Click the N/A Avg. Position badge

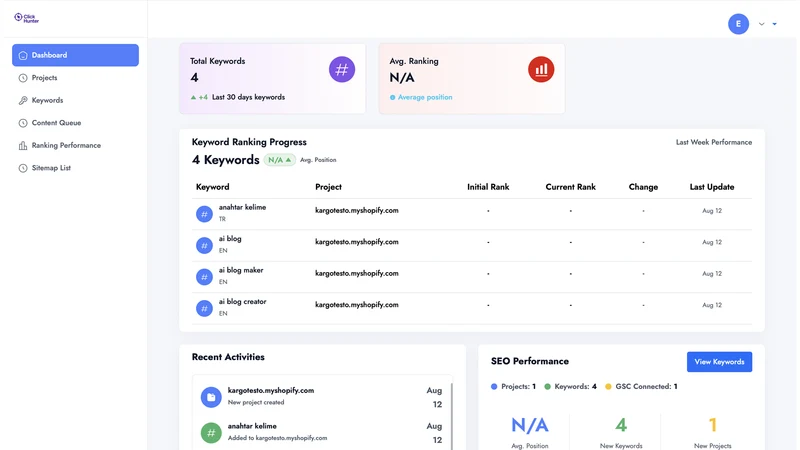point(280,160)
